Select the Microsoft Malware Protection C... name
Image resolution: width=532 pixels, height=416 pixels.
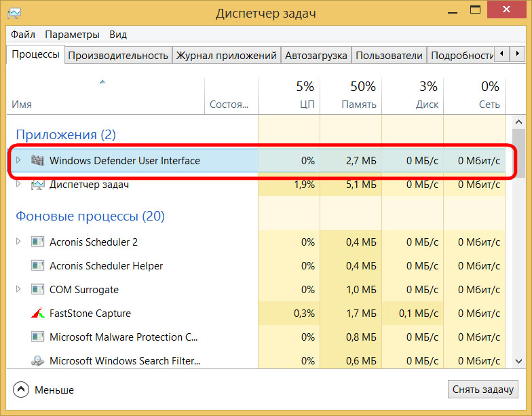[123, 337]
